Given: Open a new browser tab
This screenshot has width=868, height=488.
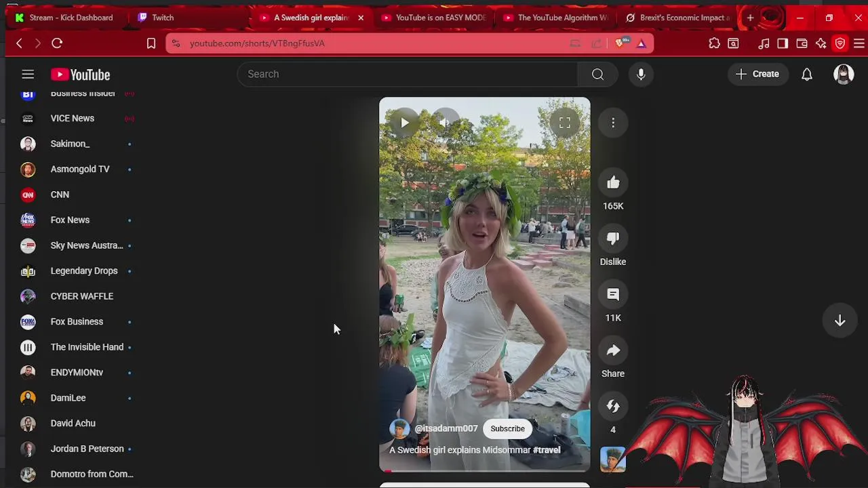Looking at the screenshot, I should click(x=750, y=18).
